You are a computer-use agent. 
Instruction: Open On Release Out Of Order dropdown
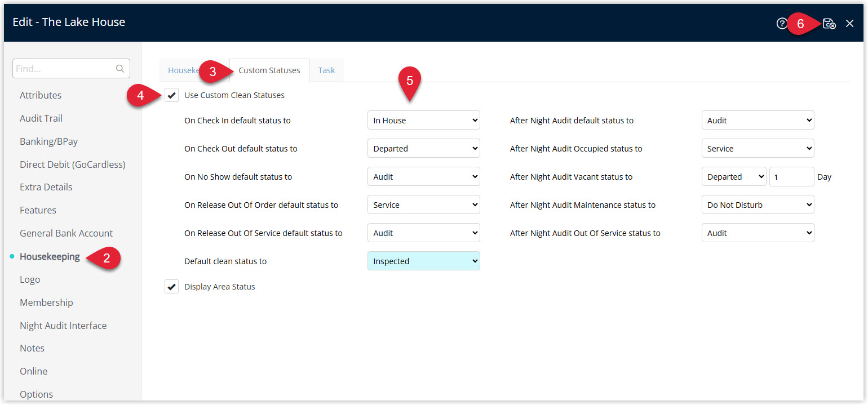(x=424, y=205)
